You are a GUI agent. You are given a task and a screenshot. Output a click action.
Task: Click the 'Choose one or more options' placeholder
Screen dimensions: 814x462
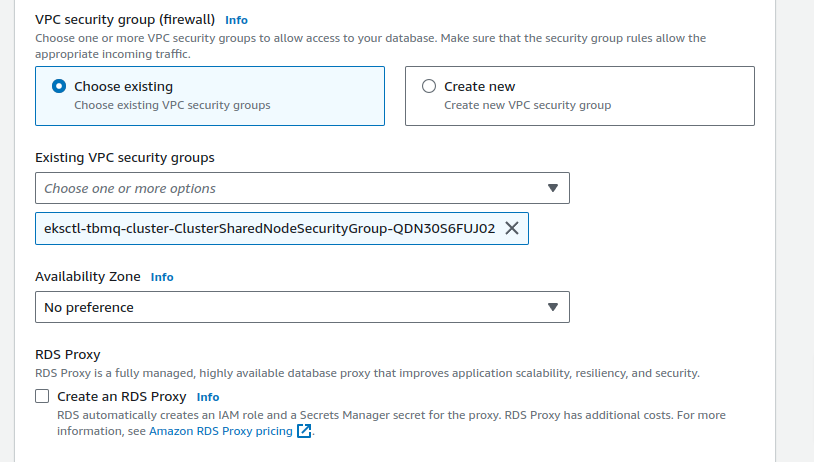point(130,188)
